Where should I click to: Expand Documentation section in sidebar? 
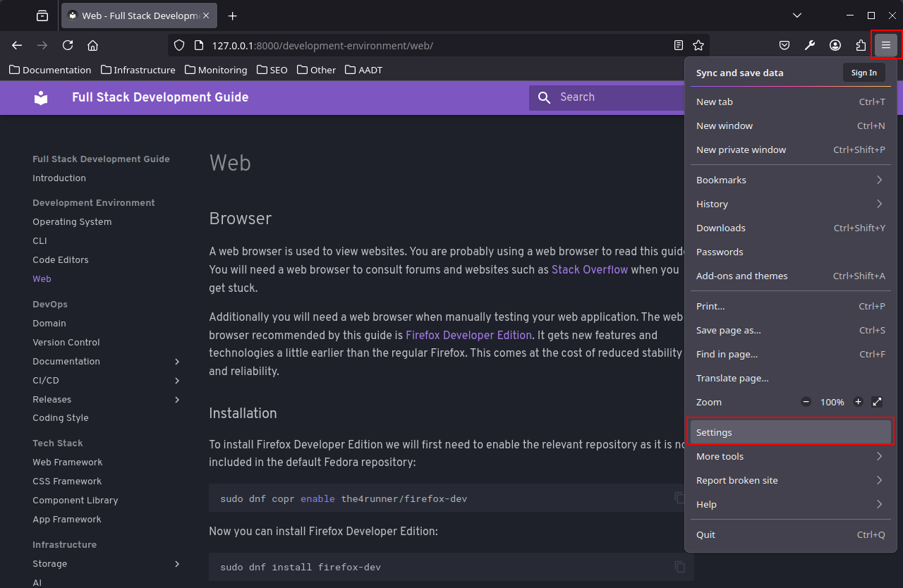tap(177, 361)
